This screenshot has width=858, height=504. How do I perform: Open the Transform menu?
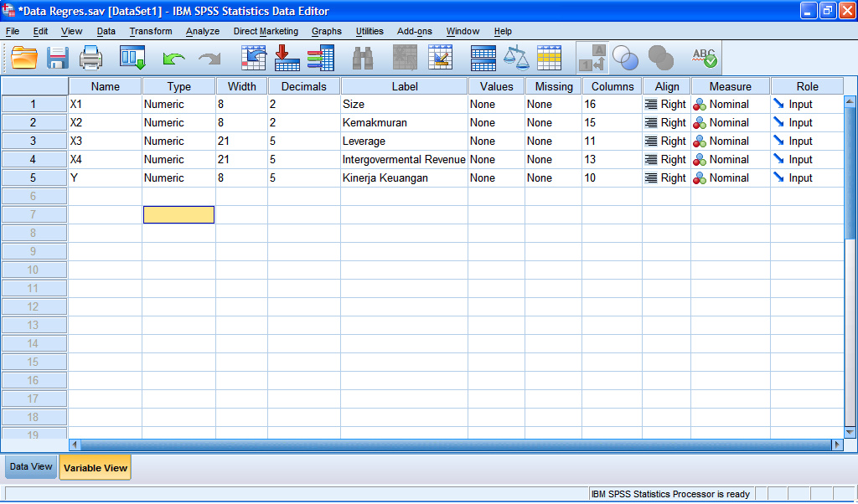(x=151, y=31)
